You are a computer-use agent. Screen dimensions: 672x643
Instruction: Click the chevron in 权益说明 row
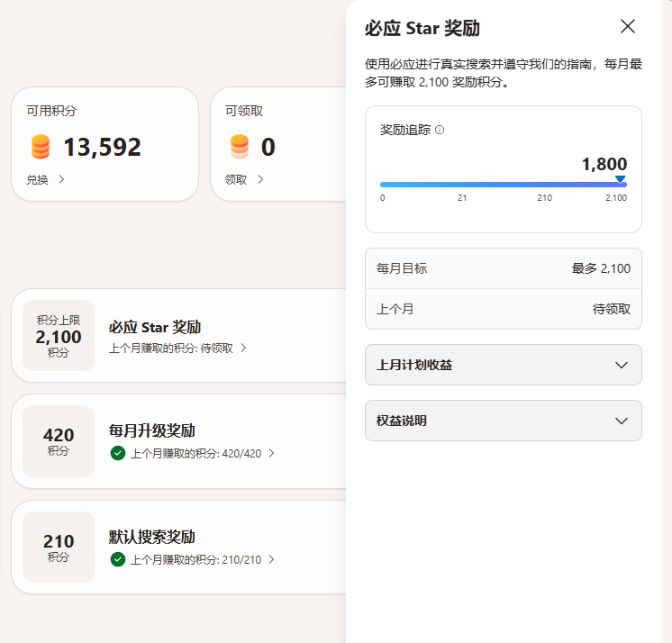pyautogui.click(x=622, y=421)
